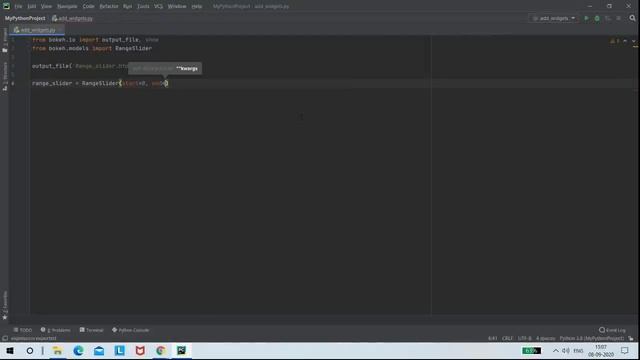Go to previous highlighted error arrow
The height and width of the screenshot is (360, 640).
[x=625, y=41]
